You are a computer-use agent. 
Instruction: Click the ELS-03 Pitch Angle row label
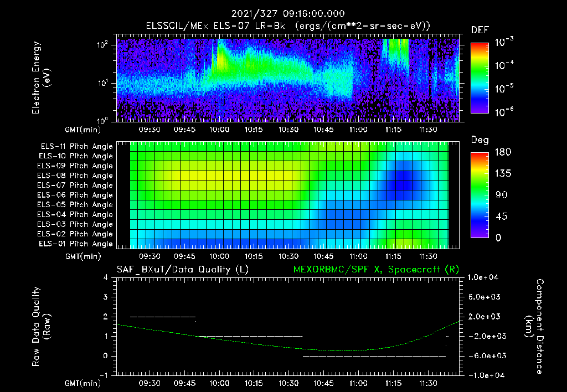click(75, 224)
